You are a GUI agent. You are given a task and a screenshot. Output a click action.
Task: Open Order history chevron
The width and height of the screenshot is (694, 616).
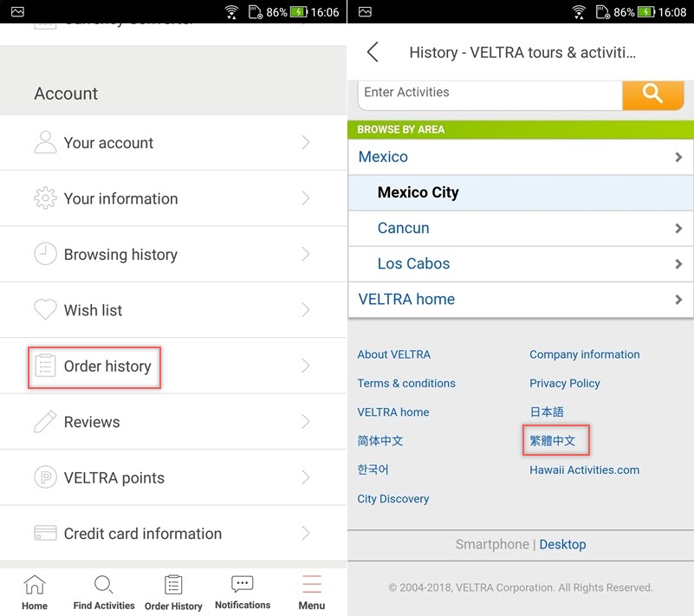click(305, 366)
